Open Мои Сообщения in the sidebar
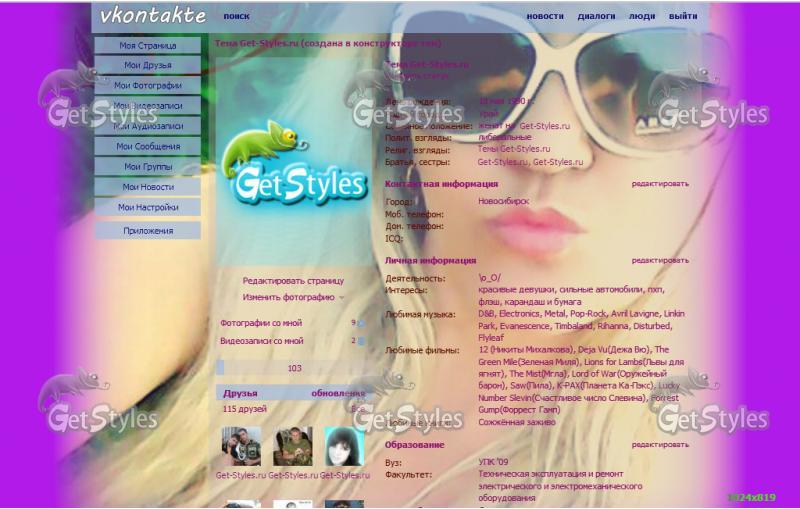 coord(147,146)
